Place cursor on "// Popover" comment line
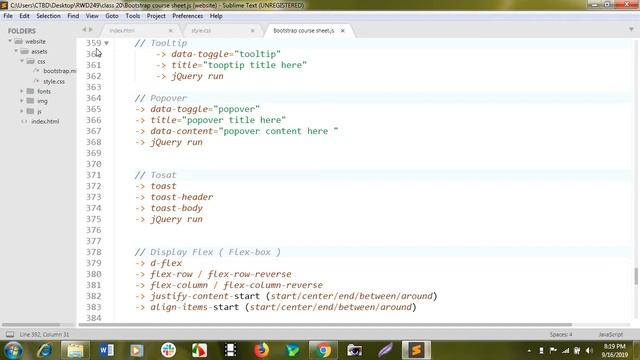The image size is (640, 360). point(160,98)
